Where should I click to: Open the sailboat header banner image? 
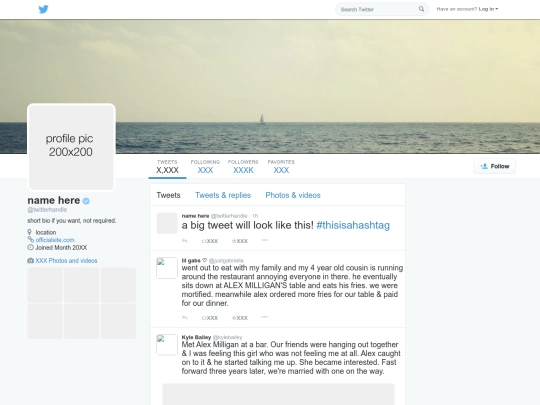[270, 86]
